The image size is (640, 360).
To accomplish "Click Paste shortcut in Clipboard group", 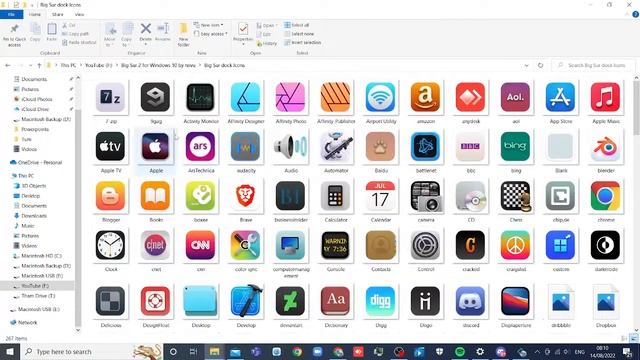I will coord(79,42).
